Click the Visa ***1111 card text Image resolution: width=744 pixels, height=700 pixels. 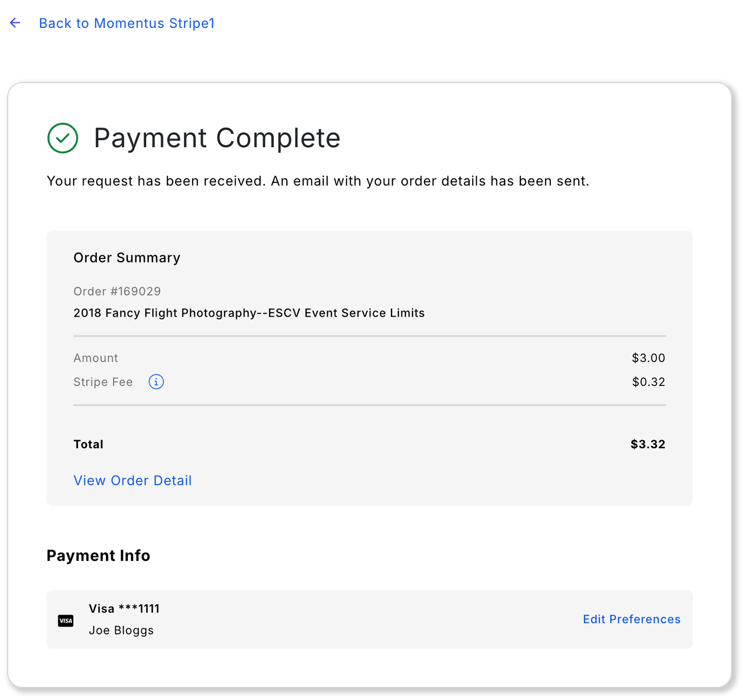coord(124,609)
